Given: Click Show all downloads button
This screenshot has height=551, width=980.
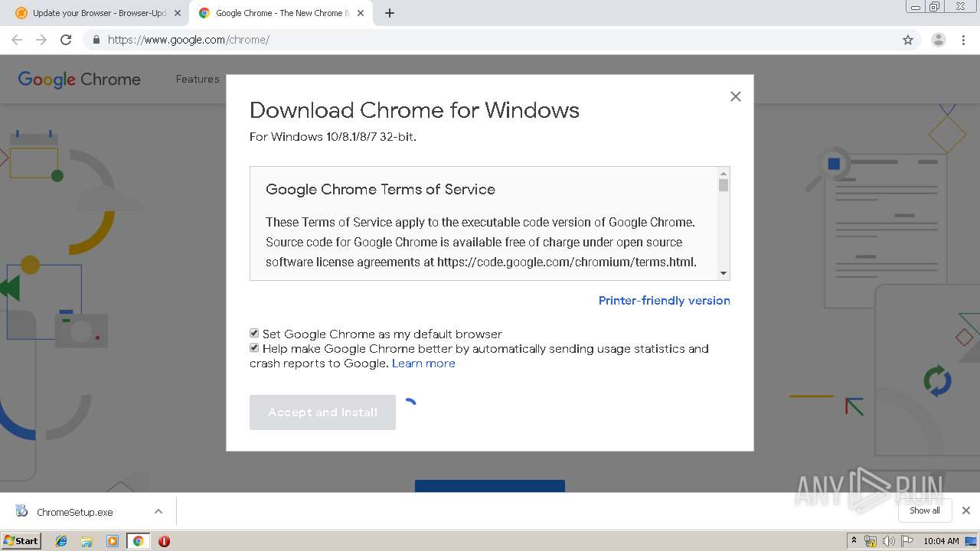Looking at the screenshot, I should coord(924,510).
